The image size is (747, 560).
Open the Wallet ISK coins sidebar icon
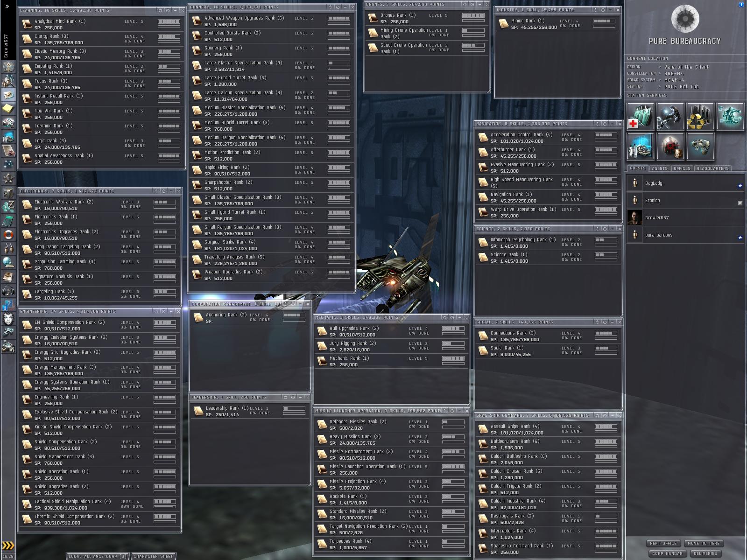coord(8,206)
